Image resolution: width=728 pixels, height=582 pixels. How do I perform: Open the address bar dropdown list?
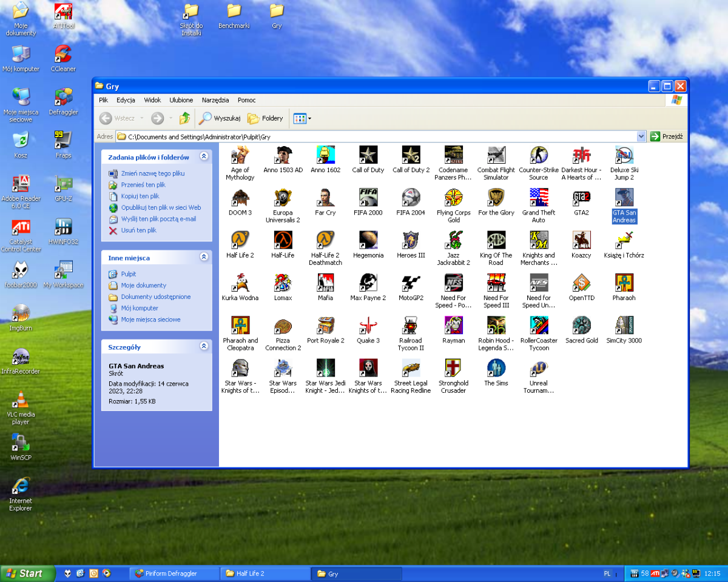click(641, 136)
